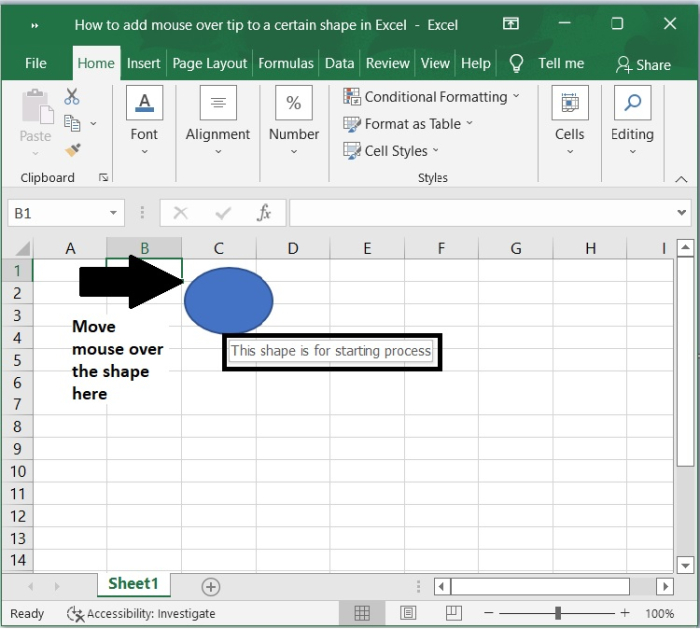Switch to Page Break Preview icon

454,613
